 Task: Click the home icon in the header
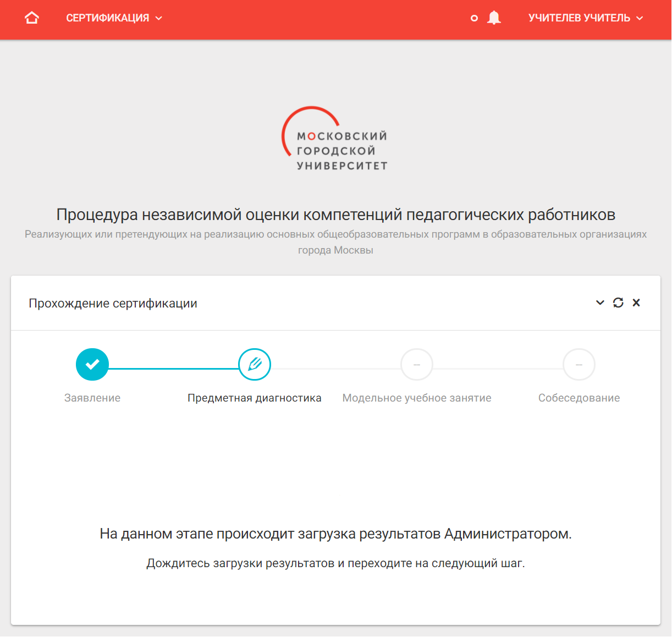[x=31, y=17]
